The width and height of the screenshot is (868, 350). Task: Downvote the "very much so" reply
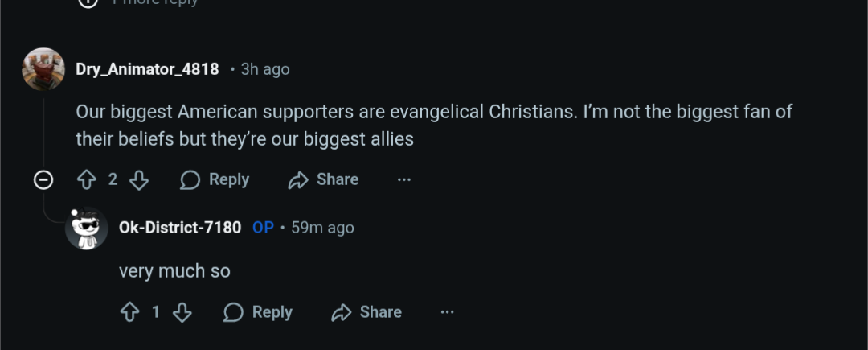pyautogui.click(x=182, y=312)
